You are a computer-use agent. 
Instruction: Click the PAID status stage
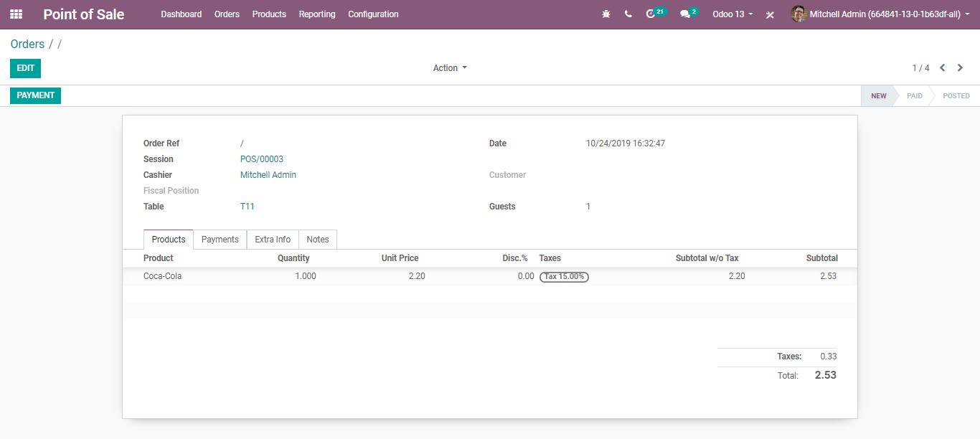(x=915, y=95)
